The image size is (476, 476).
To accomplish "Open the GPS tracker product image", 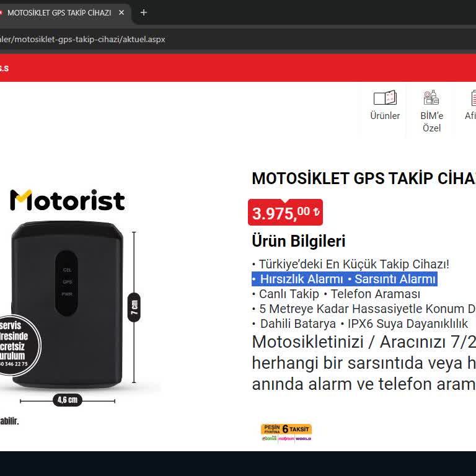I will [x=67, y=304].
